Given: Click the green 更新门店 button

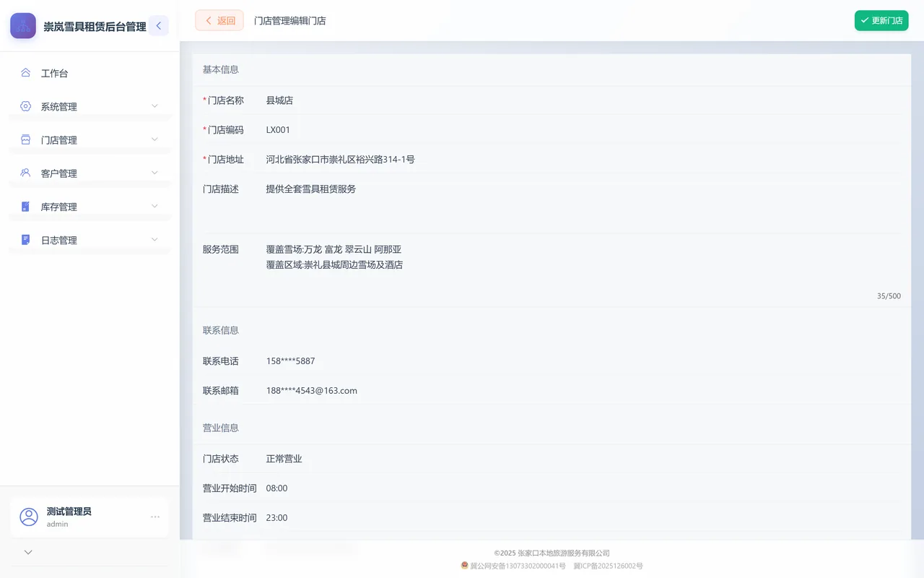Looking at the screenshot, I should click(x=881, y=20).
